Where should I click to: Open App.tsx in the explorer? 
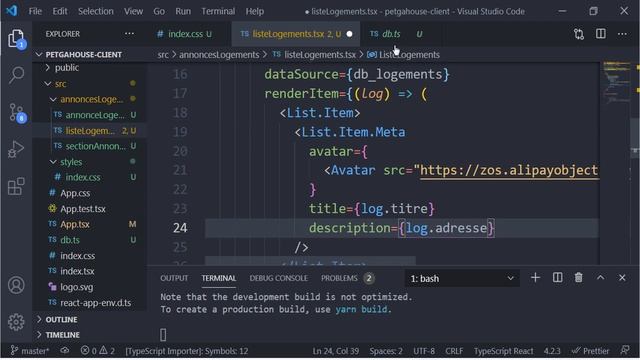pyautogui.click(x=75, y=224)
